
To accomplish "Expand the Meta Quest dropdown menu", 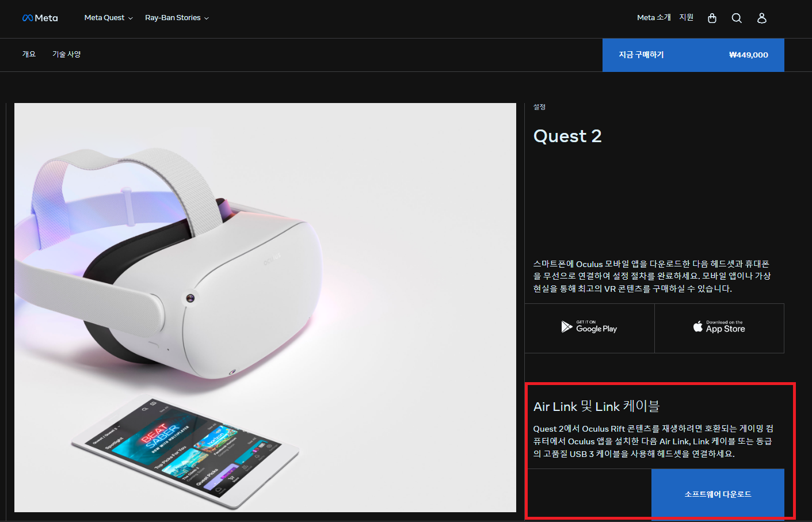I will click(108, 18).
